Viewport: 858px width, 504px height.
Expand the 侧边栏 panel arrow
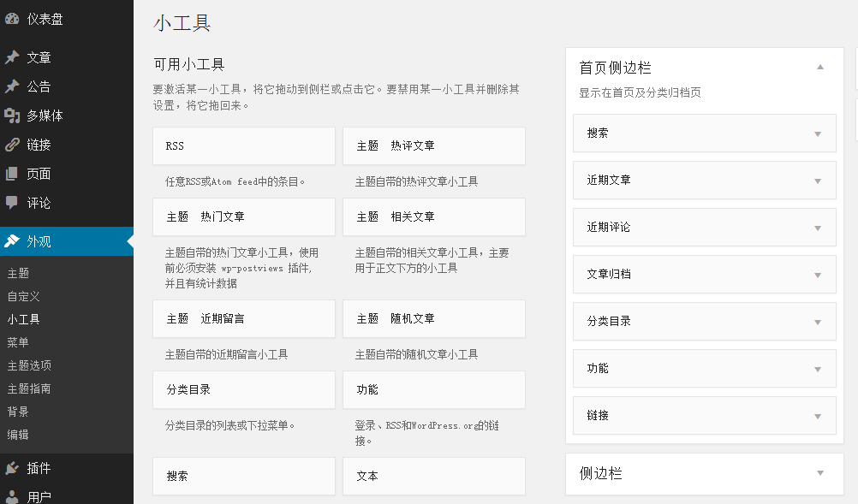pyautogui.click(x=819, y=473)
